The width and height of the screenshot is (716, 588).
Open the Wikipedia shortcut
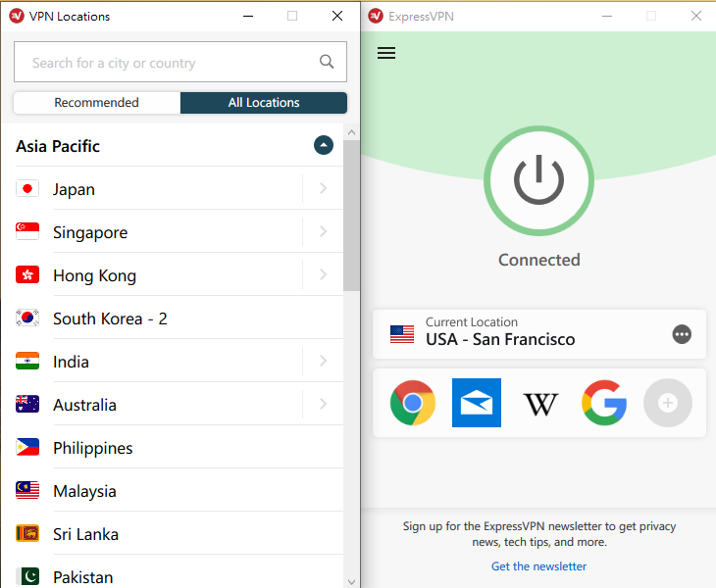click(x=540, y=403)
